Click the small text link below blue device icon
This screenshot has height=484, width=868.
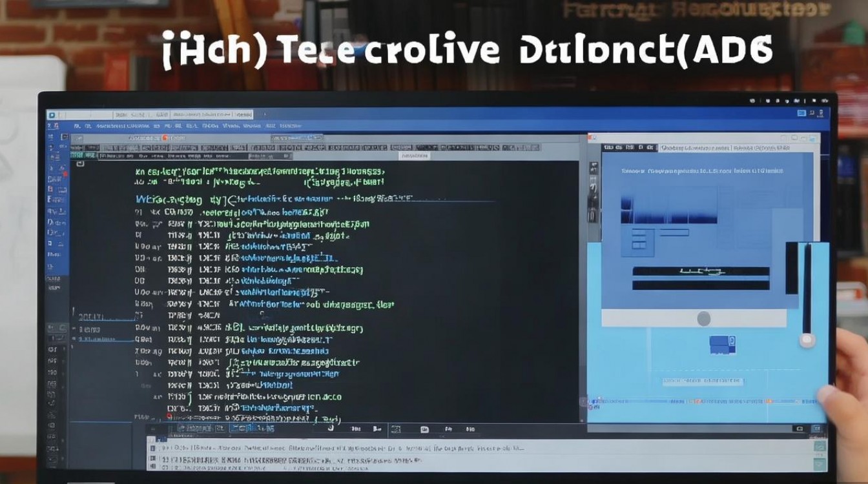(x=703, y=381)
